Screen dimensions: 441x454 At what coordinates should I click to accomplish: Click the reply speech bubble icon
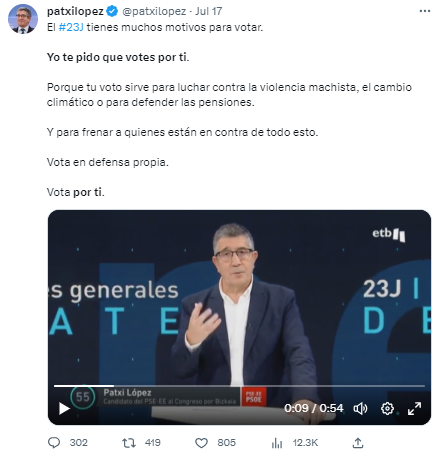(x=54, y=443)
